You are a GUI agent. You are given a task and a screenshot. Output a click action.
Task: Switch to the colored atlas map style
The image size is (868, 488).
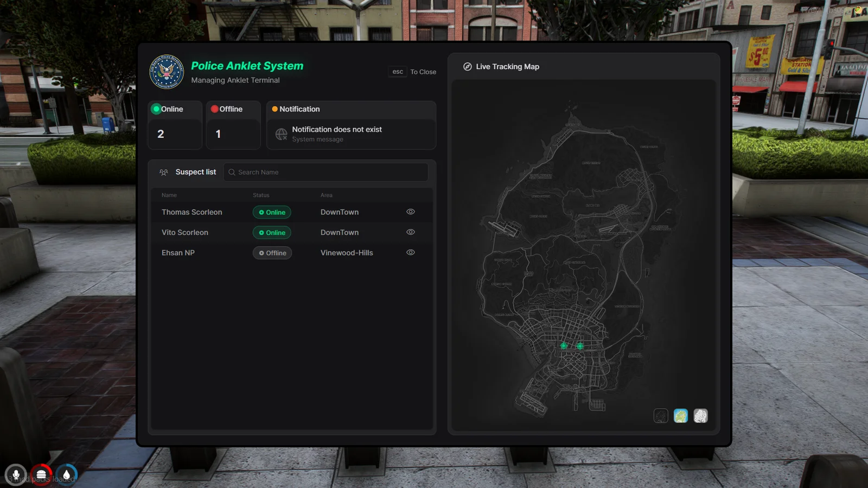[681, 416]
